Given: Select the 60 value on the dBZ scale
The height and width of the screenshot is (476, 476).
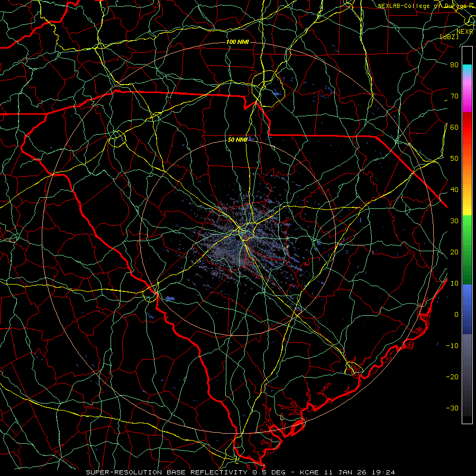Looking at the screenshot, I should coord(454,127).
